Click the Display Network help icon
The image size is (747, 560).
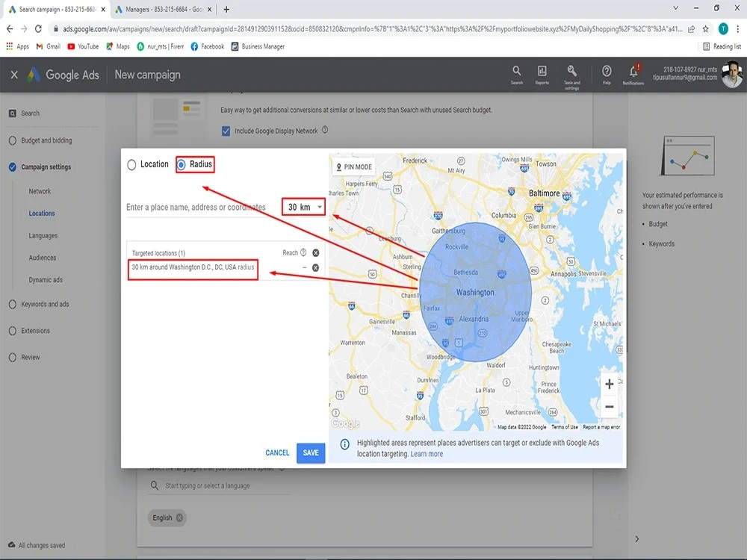[x=325, y=129]
